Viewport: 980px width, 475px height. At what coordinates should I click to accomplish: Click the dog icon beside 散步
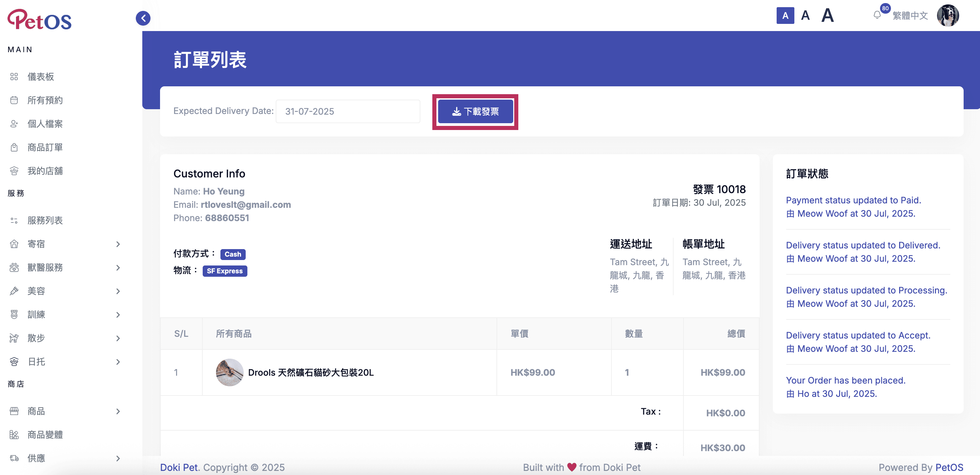click(14, 339)
